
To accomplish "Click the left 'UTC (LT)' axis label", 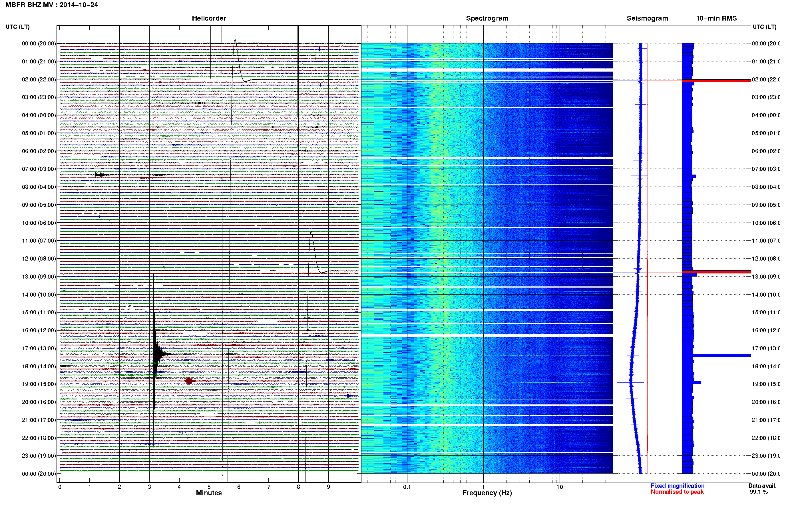I will pos(17,27).
